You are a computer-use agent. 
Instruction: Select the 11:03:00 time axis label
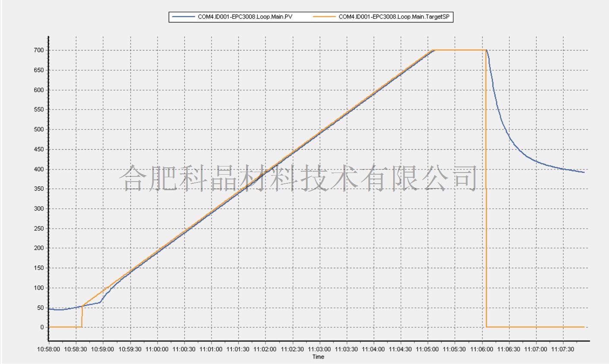(x=319, y=349)
